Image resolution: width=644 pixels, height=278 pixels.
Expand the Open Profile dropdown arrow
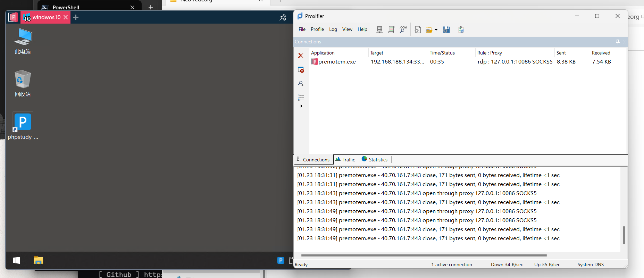click(x=436, y=30)
